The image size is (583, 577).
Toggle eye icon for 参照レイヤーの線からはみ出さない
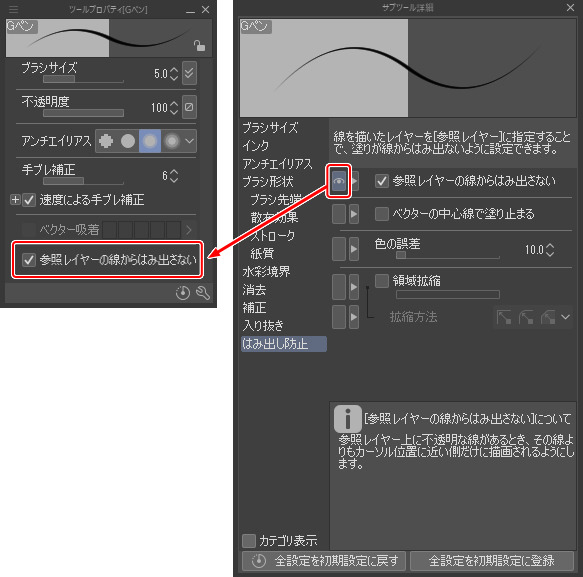[x=339, y=181]
